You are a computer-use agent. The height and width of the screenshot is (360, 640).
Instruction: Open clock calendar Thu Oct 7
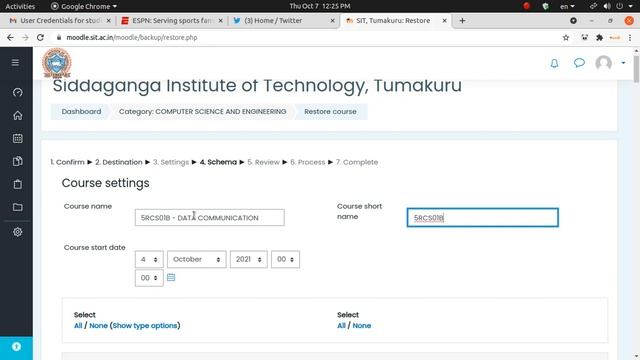320,6
